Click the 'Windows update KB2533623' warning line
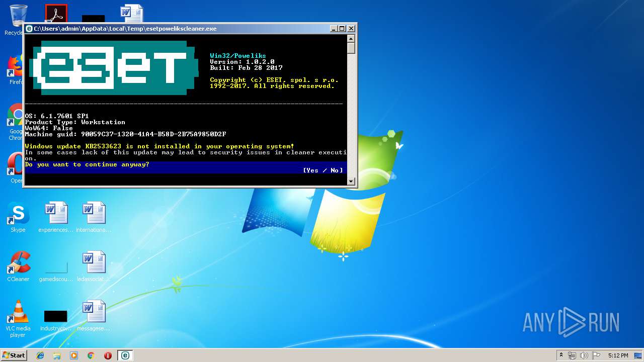Viewport: 644px width, 362px height. [159, 146]
